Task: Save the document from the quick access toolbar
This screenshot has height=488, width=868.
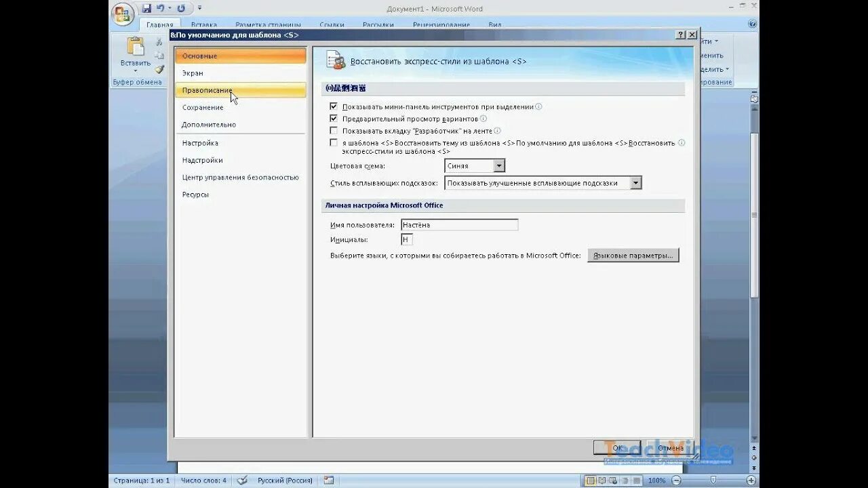Action: (x=146, y=8)
